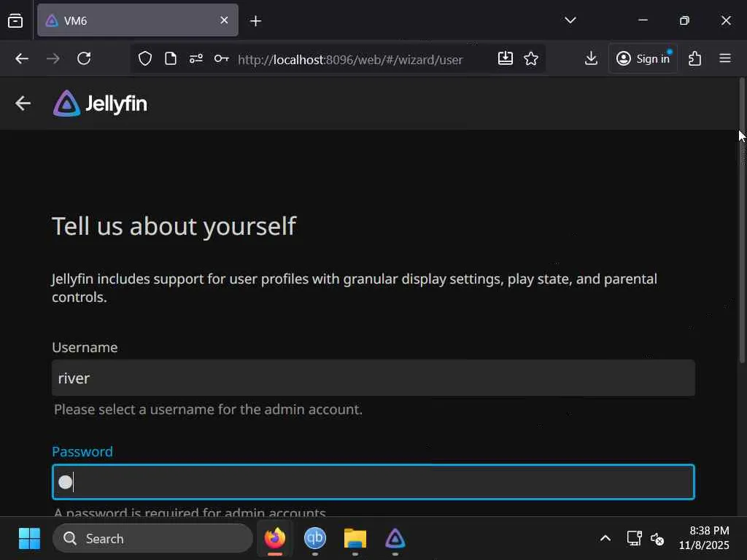
Task: Open Firefox from the taskbar
Action: click(275, 539)
